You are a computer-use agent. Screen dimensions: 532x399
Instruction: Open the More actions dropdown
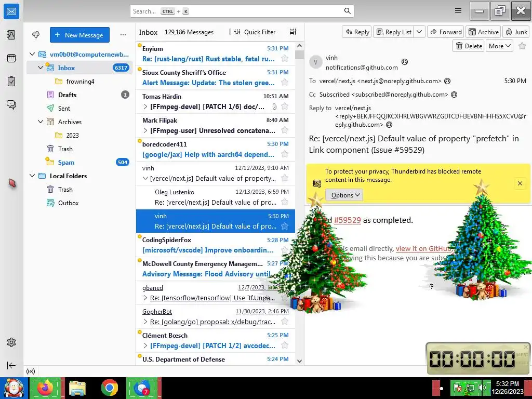pyautogui.click(x=499, y=46)
